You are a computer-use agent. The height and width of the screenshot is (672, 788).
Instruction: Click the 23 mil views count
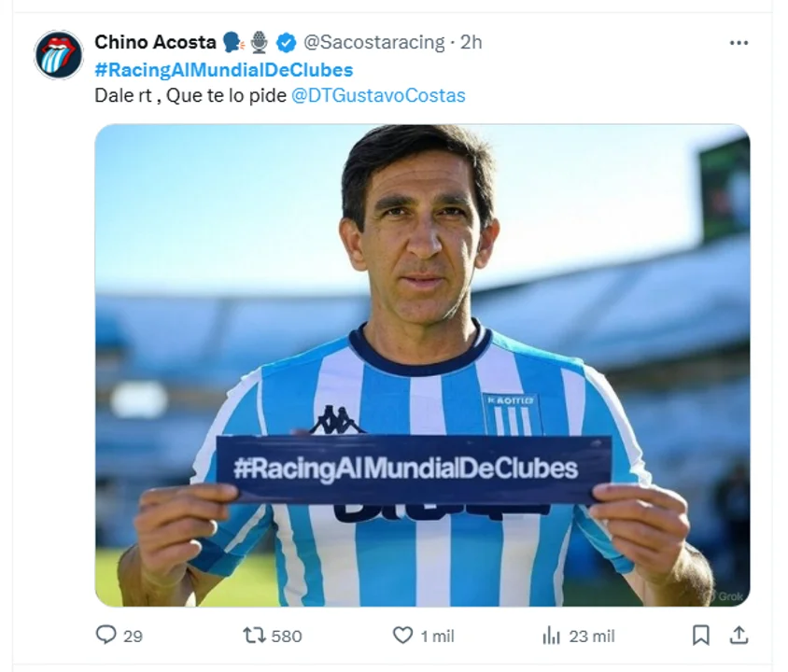tap(592, 637)
